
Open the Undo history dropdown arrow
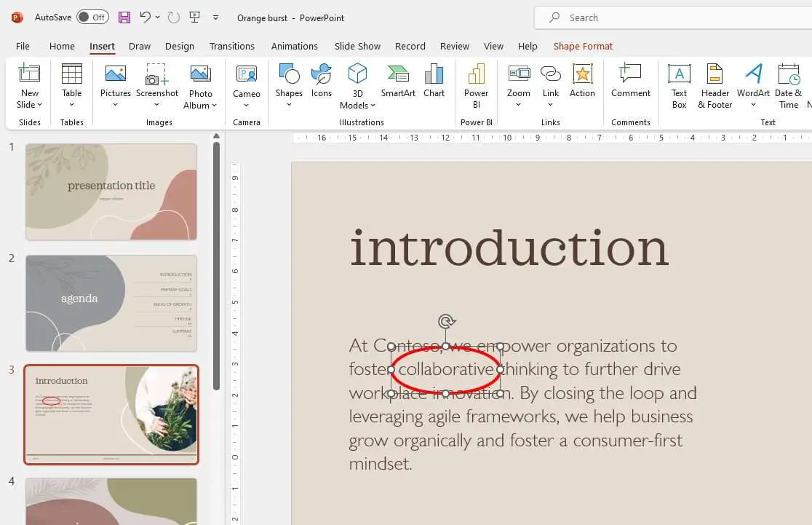pos(157,17)
